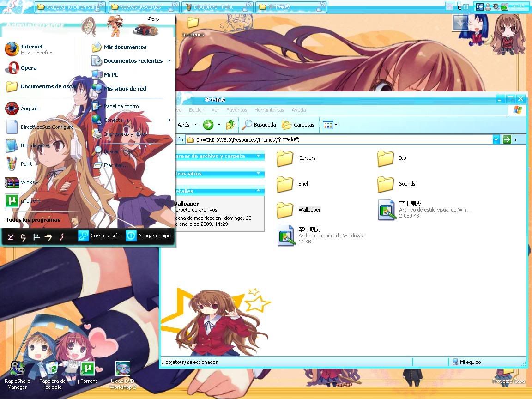Show Todos los programas
532x399 pixels.
pyautogui.click(x=33, y=219)
